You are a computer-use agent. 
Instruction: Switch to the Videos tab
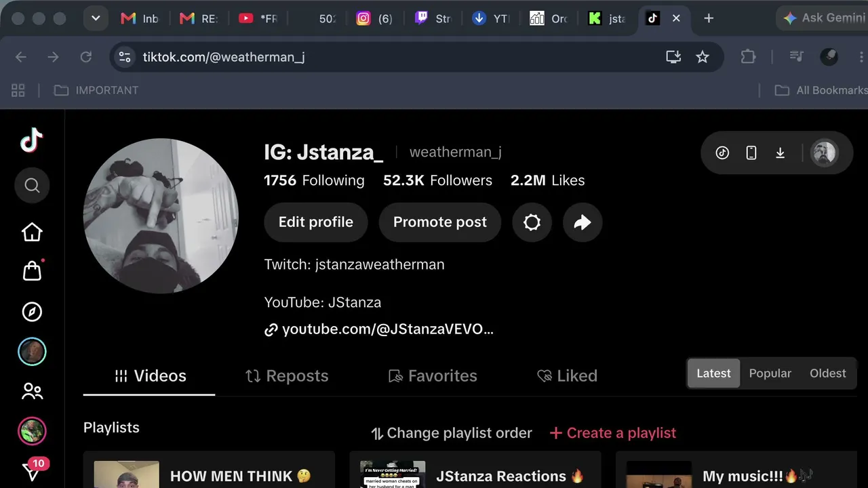(150, 376)
